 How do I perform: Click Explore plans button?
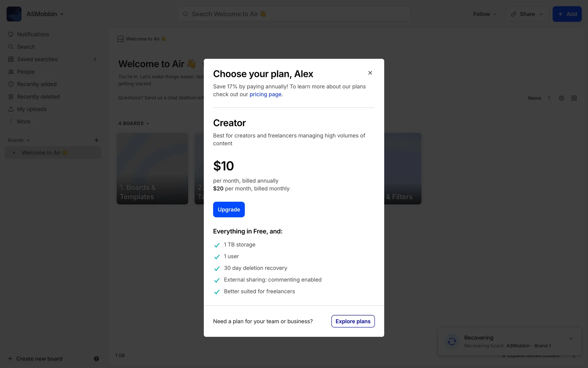click(x=353, y=321)
